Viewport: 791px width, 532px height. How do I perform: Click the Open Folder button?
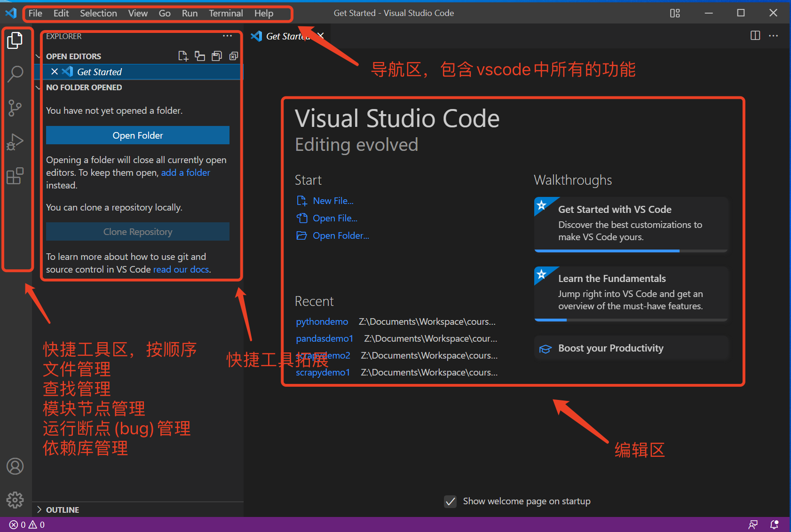138,135
